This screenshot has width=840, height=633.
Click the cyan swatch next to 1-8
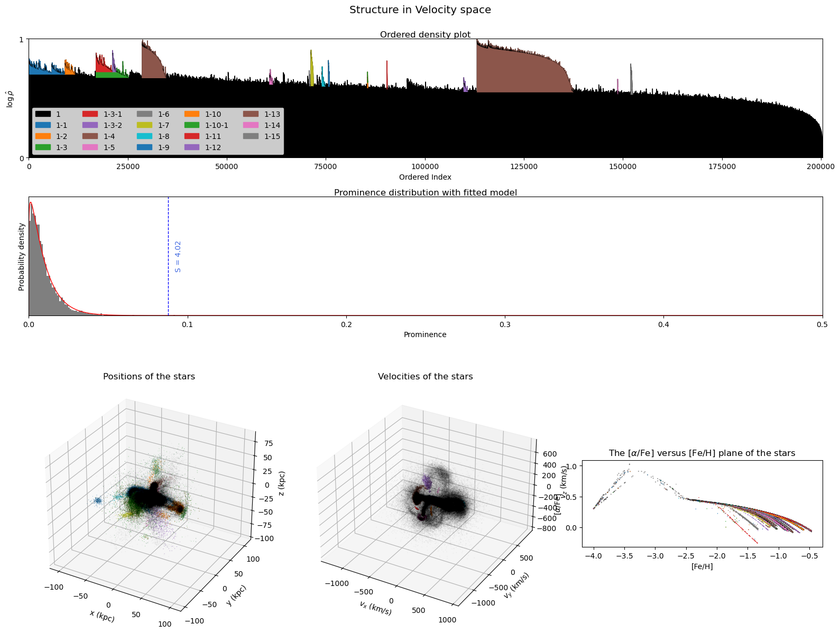pyautogui.click(x=144, y=136)
